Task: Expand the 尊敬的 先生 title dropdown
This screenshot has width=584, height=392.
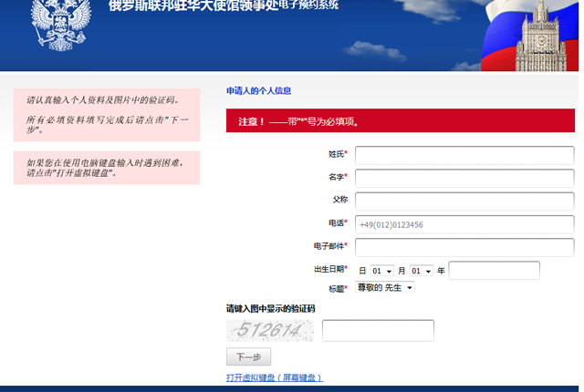Action: click(x=384, y=288)
